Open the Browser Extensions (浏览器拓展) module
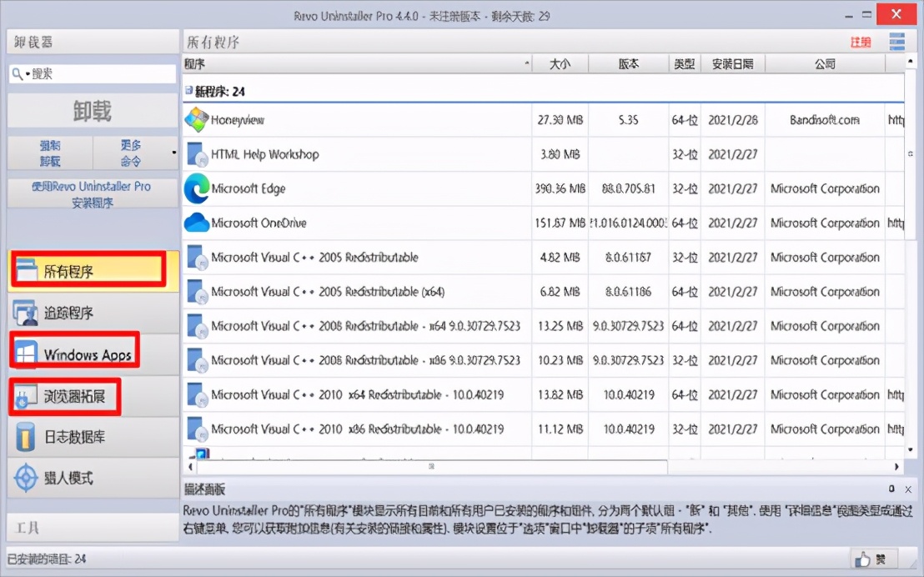Viewport: 924px width, 577px height. (67, 396)
